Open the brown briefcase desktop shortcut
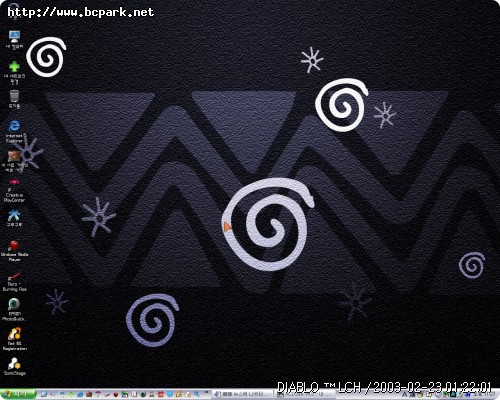Screen dimensions: 500x400 pyautogui.click(x=14, y=161)
